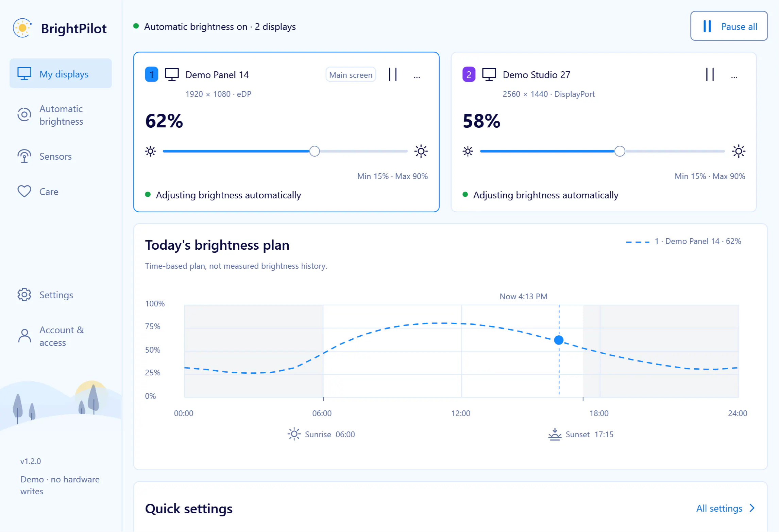Viewport: 779px width, 532px height.
Task: Click Min 15% · Max 90% on Demo Panel 14
Action: tap(392, 176)
